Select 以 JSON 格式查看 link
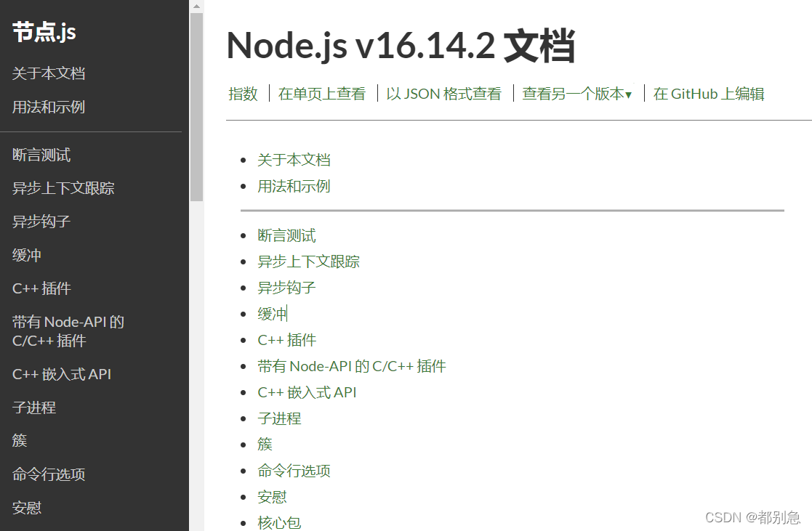 coord(443,94)
